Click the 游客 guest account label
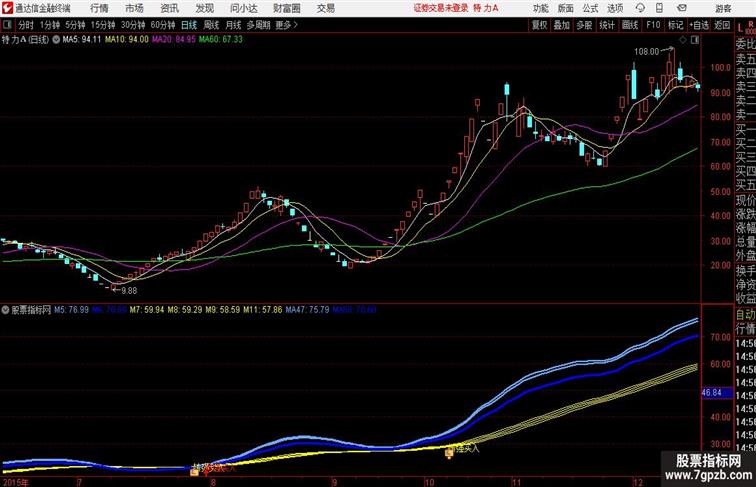Viewport: 756px width, 487px height. pyautogui.click(x=723, y=9)
